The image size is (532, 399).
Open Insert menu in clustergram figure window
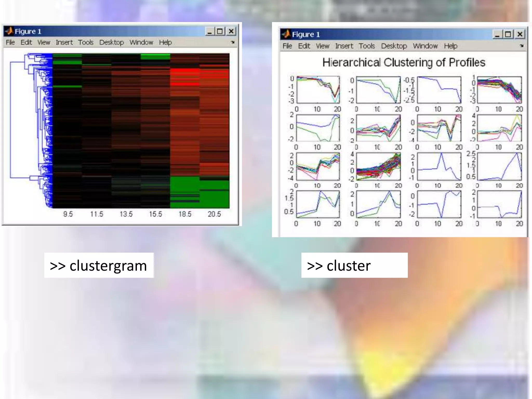(64, 42)
